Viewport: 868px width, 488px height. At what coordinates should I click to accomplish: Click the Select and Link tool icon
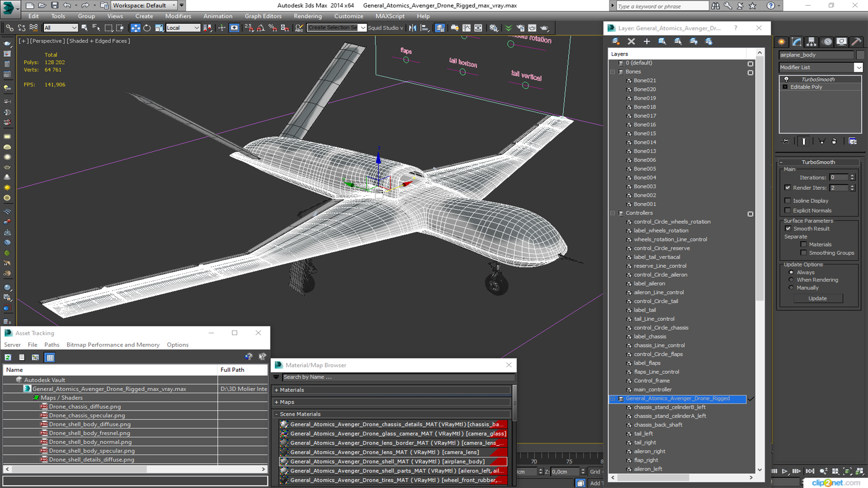[9, 28]
